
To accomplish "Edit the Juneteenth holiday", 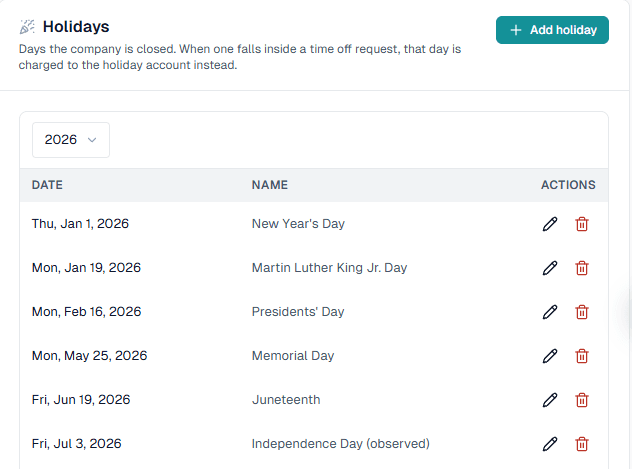I will [550, 400].
